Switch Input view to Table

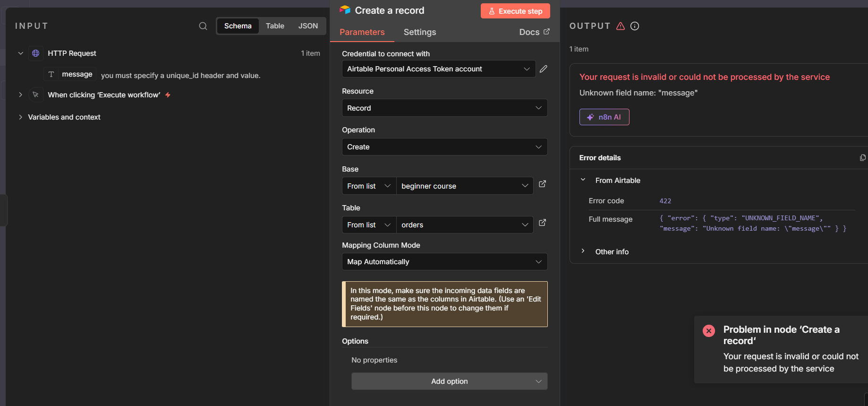pyautogui.click(x=275, y=26)
